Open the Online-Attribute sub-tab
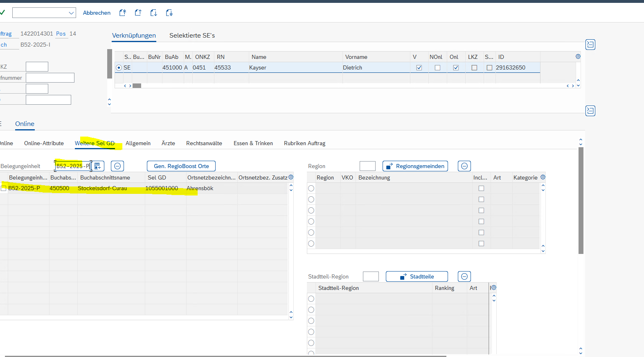Screen dimensions: 644x357 pos(44,144)
